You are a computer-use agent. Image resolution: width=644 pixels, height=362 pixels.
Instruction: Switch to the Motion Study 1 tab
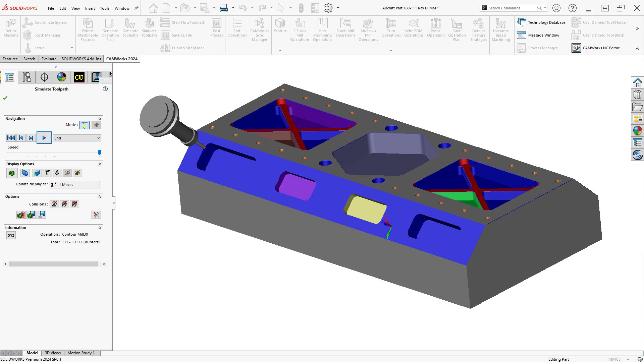click(x=81, y=353)
